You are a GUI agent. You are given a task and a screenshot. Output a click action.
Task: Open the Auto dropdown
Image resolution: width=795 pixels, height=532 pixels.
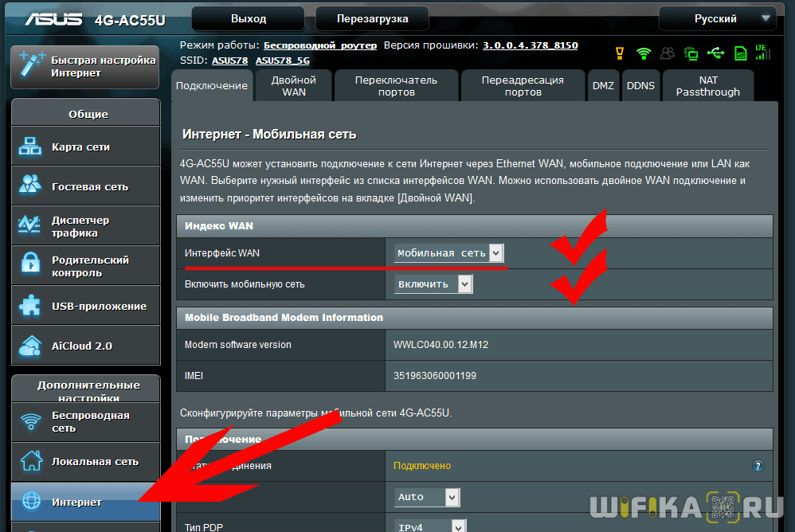[428, 497]
